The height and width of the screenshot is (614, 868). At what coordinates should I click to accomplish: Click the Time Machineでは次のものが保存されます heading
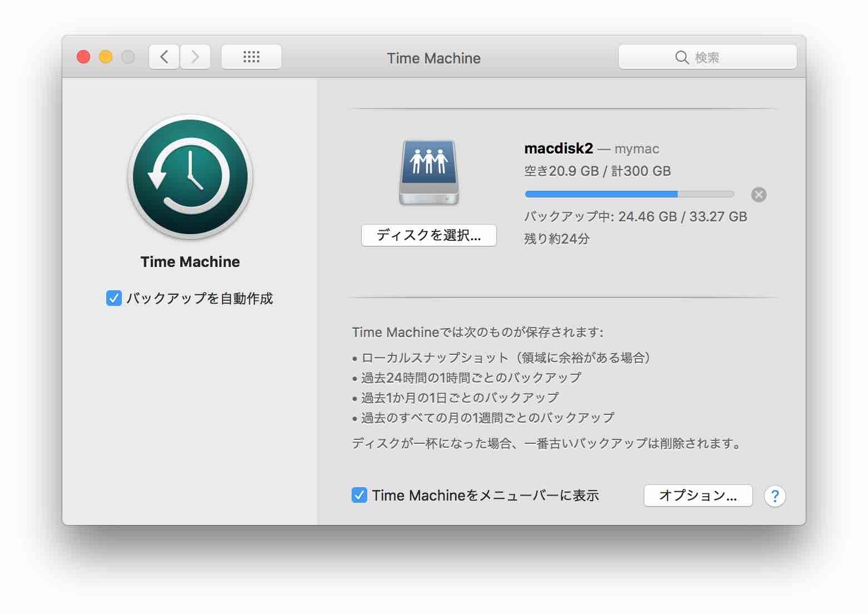(x=478, y=333)
